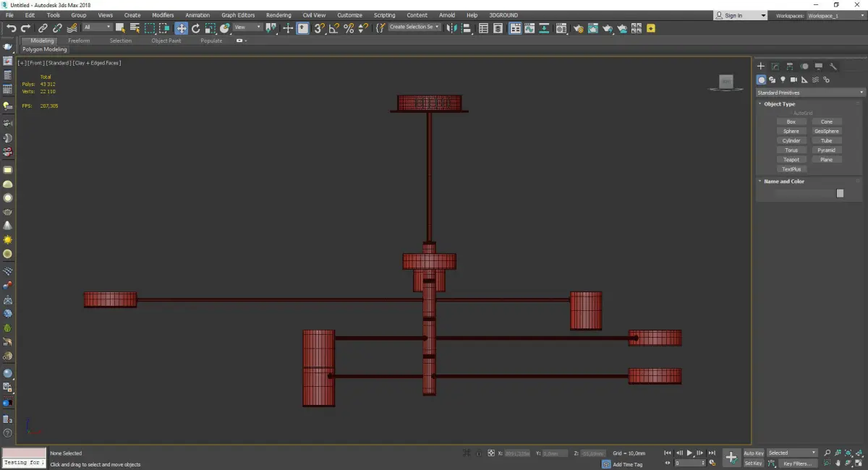
Task: Toggle Auto Key animation mode
Action: 753,453
